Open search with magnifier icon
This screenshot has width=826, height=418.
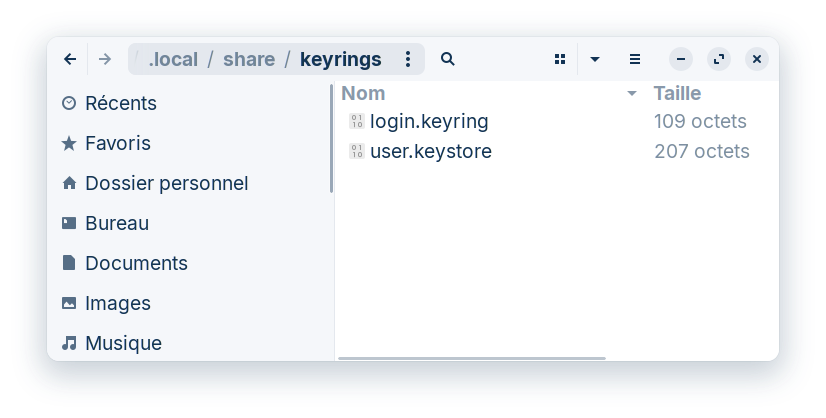pyautogui.click(x=448, y=60)
